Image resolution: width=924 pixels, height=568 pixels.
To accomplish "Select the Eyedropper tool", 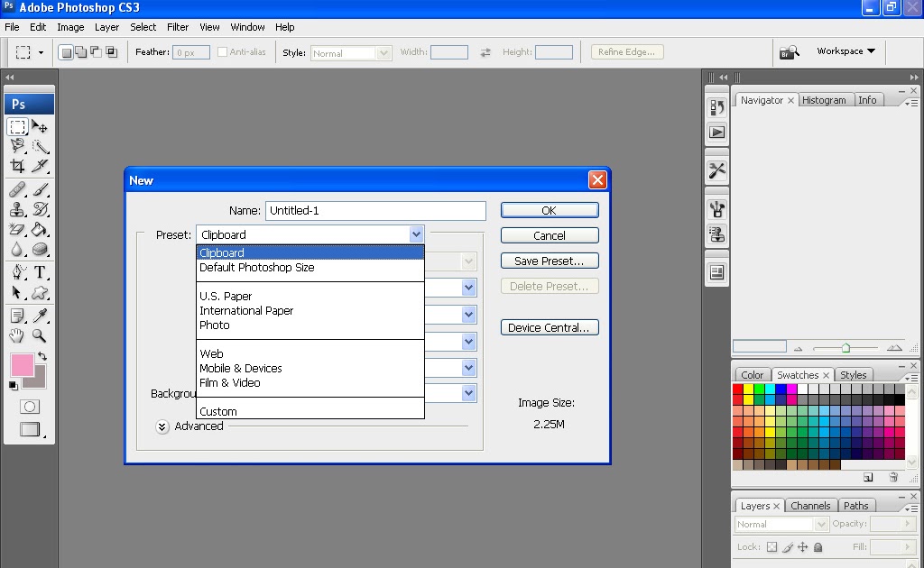I will pos(40,316).
